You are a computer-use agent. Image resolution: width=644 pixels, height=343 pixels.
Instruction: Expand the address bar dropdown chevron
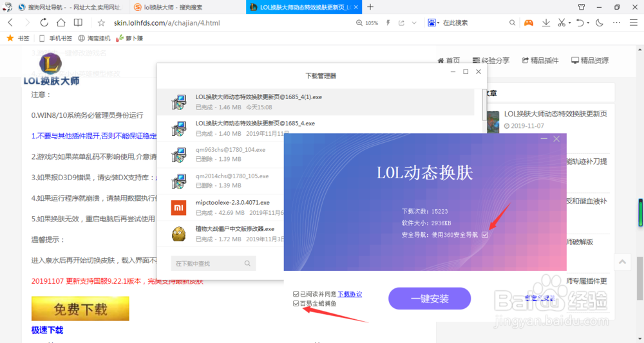coord(414,23)
